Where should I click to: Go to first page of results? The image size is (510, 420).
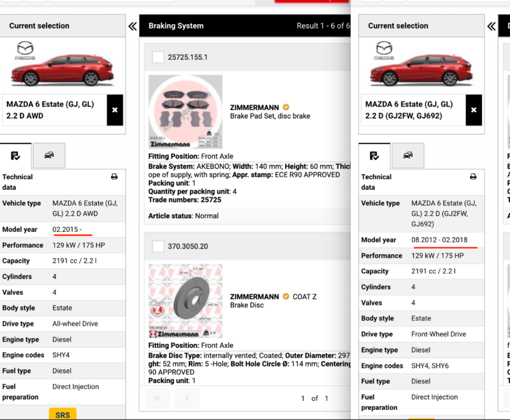pos(157,398)
